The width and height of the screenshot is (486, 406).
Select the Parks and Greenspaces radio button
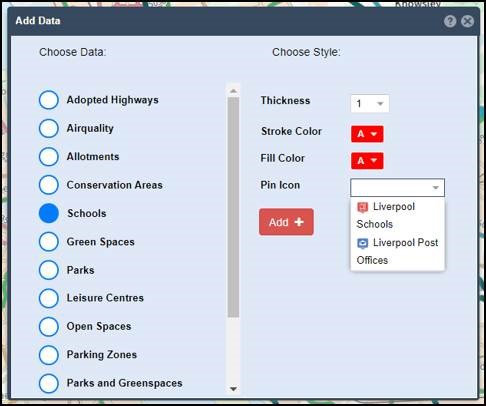click(49, 383)
